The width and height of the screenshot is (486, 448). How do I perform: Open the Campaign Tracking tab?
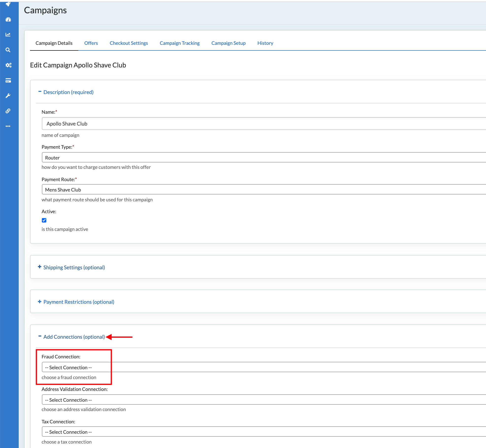179,43
